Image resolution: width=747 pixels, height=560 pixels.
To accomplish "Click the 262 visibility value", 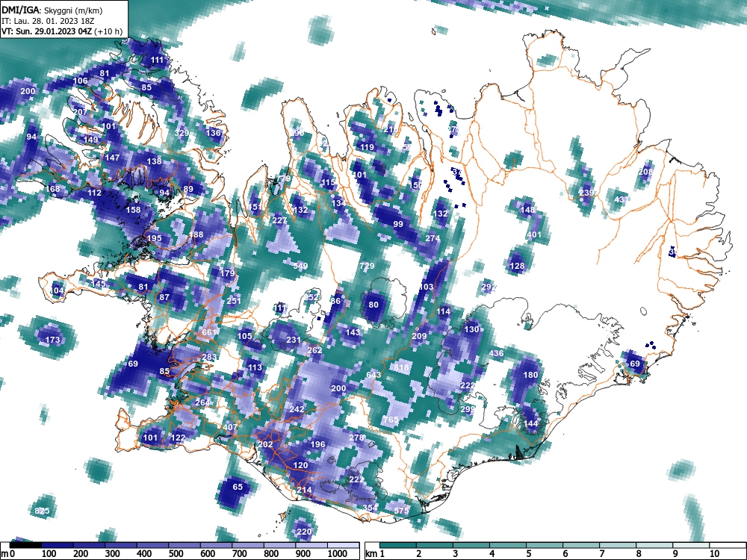I will tap(314, 350).
